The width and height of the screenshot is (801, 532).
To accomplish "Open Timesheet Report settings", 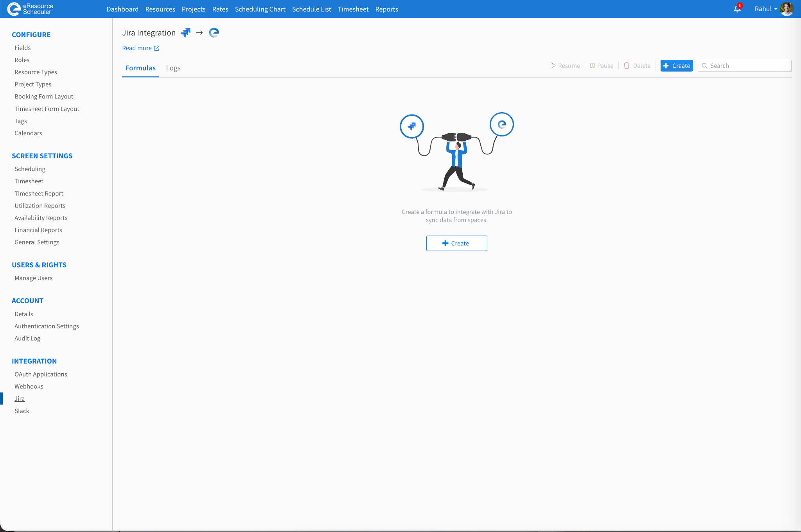I will 39,193.
